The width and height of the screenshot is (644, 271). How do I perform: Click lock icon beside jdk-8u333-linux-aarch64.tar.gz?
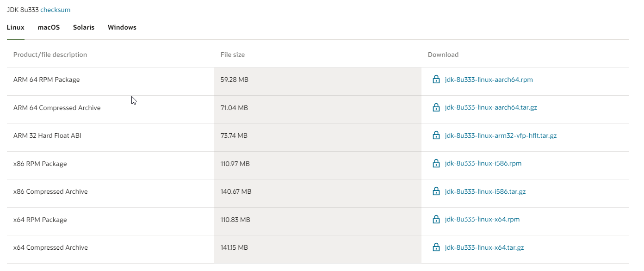point(436,108)
